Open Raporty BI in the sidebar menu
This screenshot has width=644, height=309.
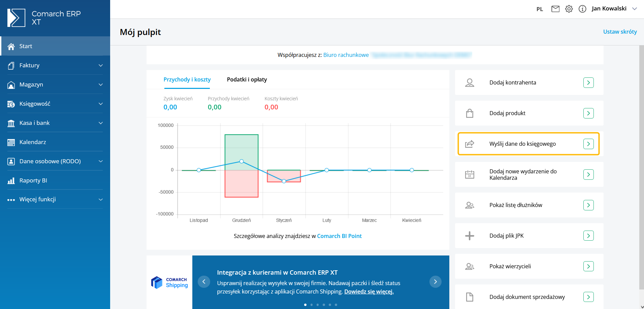[55, 180]
